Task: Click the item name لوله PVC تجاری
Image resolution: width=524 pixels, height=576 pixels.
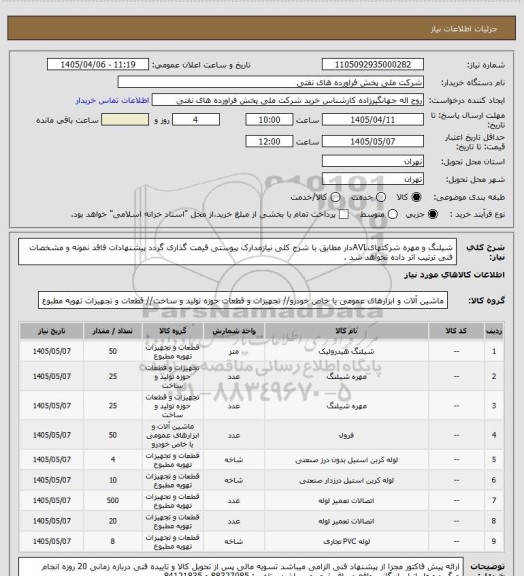Action: [346, 541]
